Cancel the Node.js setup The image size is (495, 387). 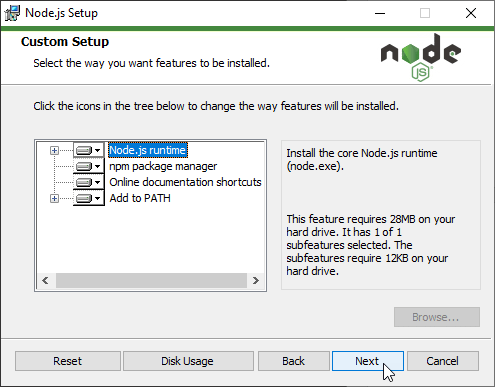pos(443,361)
